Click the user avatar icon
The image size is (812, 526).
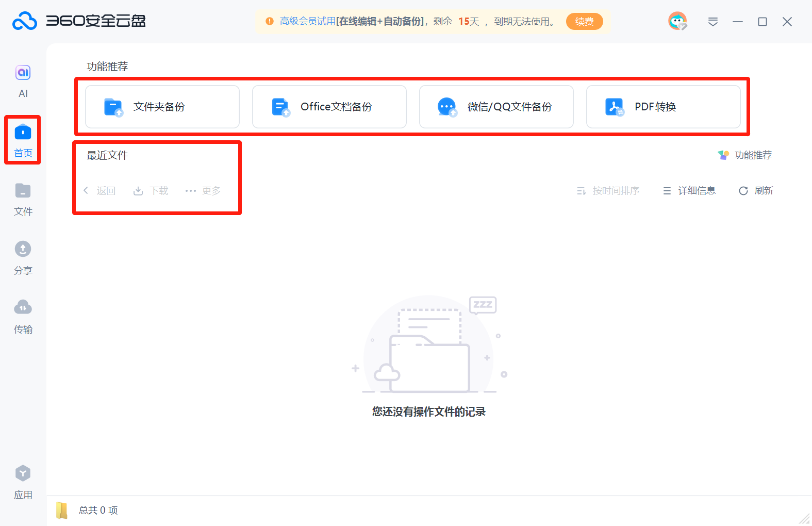coord(677,21)
